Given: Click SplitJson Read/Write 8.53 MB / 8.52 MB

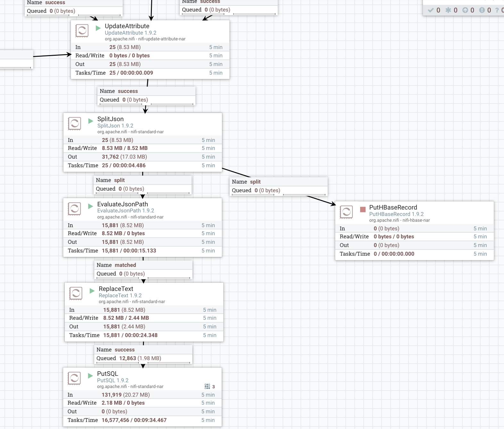Looking at the screenshot, I should tap(125, 148).
